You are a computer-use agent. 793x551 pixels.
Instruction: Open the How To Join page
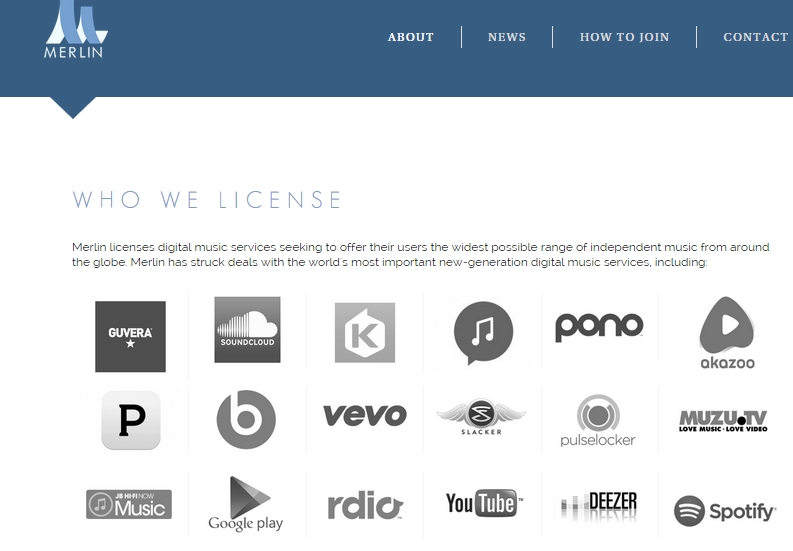click(624, 37)
